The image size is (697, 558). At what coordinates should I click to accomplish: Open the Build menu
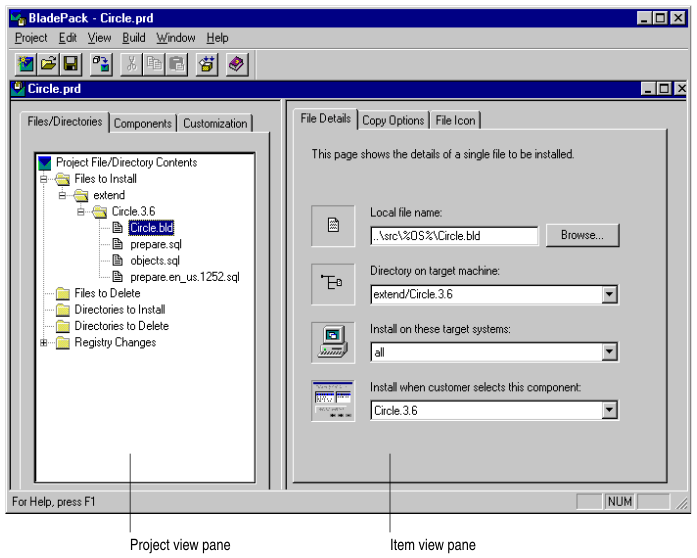coord(134,38)
